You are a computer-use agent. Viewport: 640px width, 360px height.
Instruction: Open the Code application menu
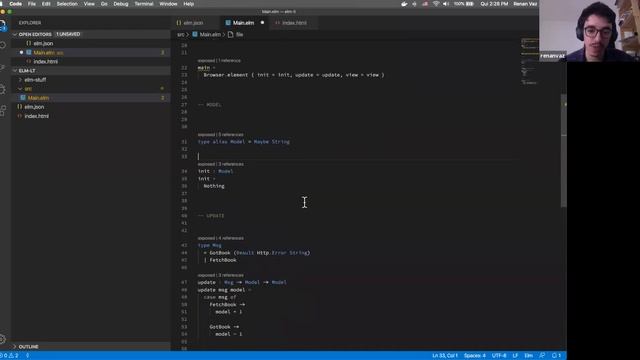(16, 4)
